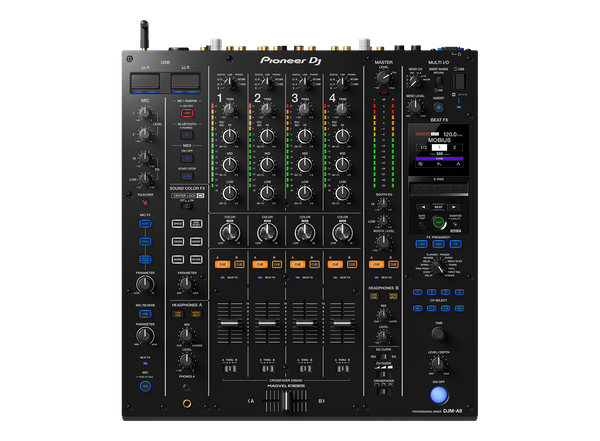Image resolution: width=600 pixels, height=441 pixels.
Task: Turn the Beat FX type selector knob
Action: click(x=439, y=267)
